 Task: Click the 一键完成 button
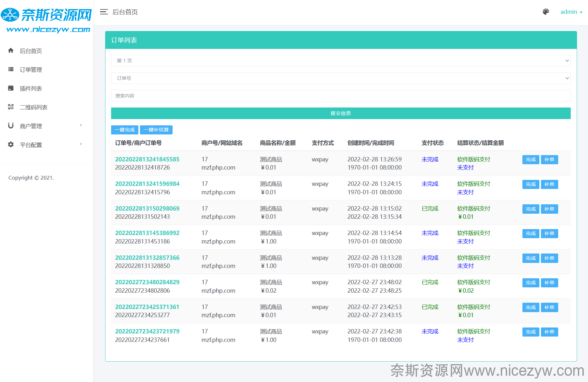(x=125, y=130)
